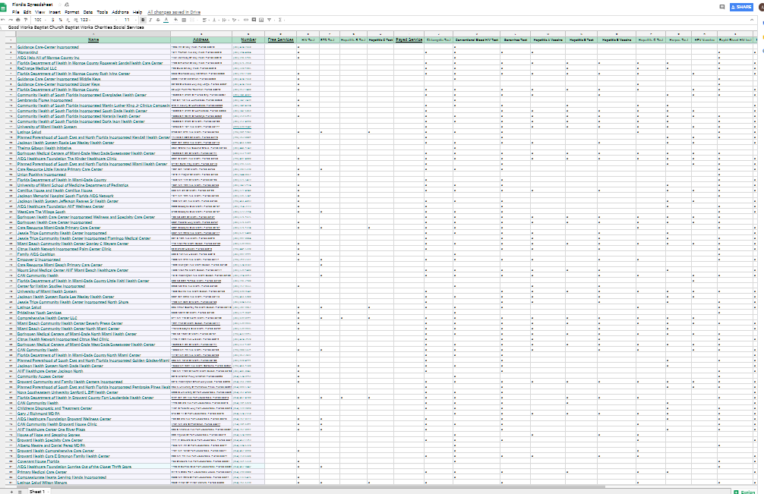Open the Google Sheets home icon
The image size is (764, 494).
(x=3, y=8)
